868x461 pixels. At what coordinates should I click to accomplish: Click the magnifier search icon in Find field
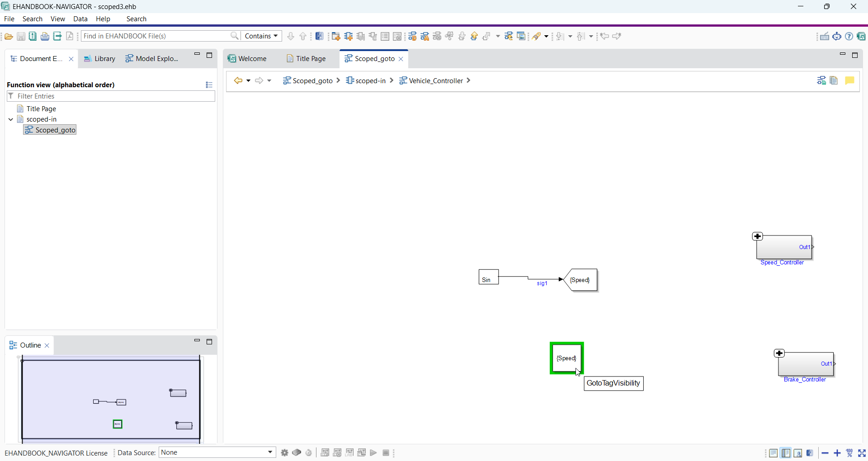[x=235, y=36]
